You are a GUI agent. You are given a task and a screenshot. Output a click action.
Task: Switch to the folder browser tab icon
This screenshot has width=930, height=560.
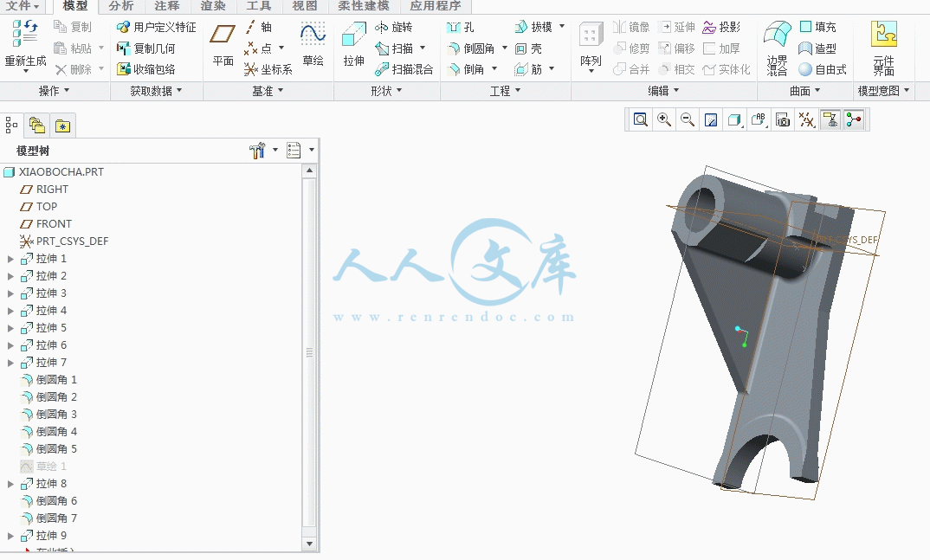(x=37, y=125)
